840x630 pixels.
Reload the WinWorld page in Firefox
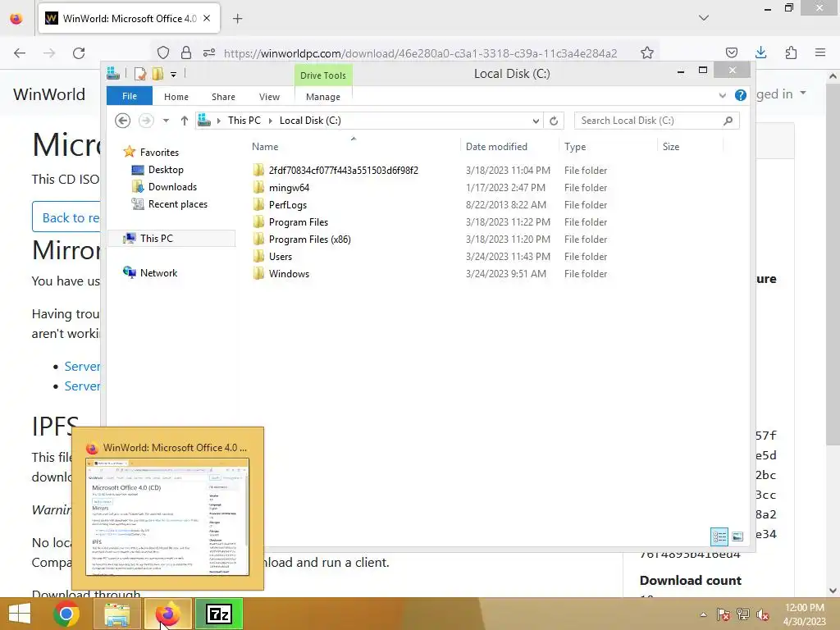tap(79, 52)
